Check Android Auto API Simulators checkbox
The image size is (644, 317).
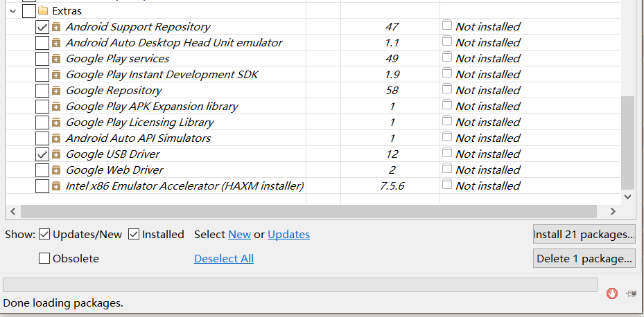42,138
